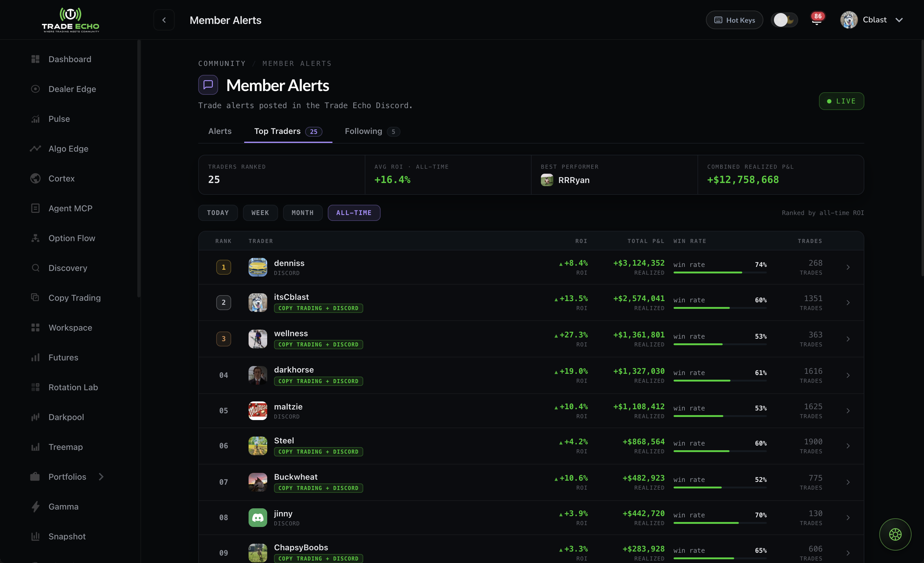Viewport: 924px width, 563px height.
Task: Open the Cblast account dropdown
Action: [x=871, y=20]
